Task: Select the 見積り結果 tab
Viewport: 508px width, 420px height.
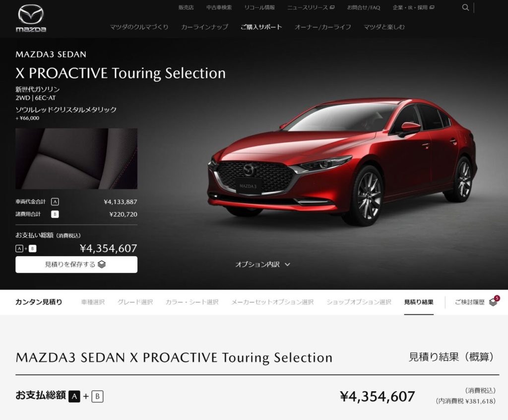Action: point(419,302)
